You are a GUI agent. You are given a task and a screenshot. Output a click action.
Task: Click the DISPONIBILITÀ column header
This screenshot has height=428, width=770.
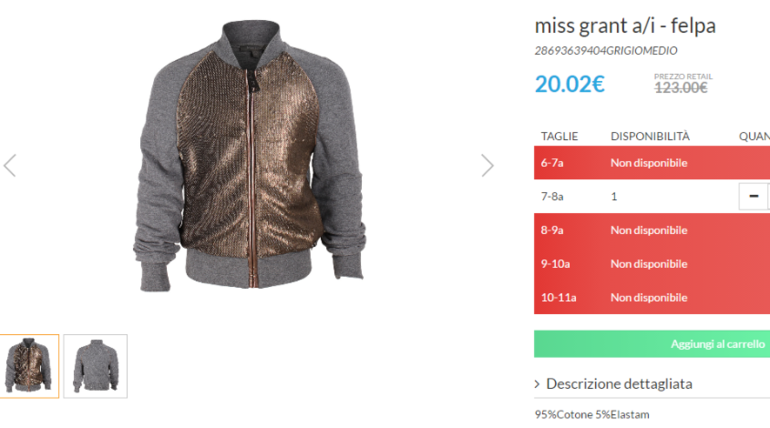[x=650, y=136]
